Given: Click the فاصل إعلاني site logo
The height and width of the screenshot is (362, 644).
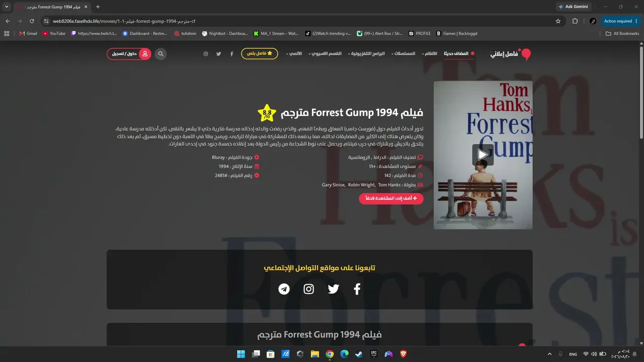Looking at the screenshot, I should pyautogui.click(x=511, y=54).
